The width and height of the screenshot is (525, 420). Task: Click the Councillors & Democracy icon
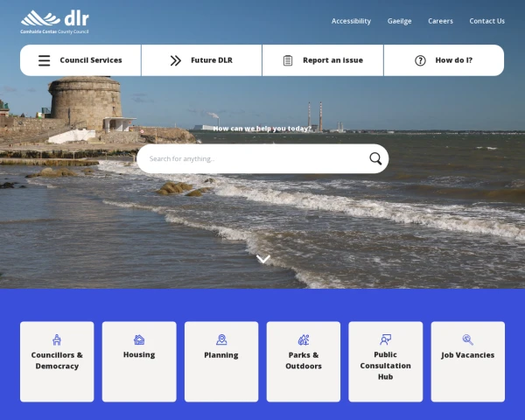point(57,339)
